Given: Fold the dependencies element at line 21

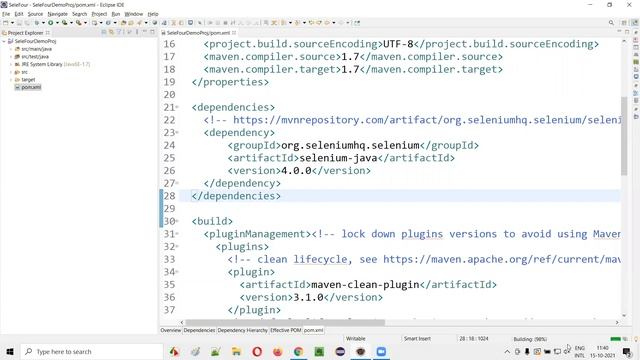Looking at the screenshot, I should pyautogui.click(x=177, y=108).
